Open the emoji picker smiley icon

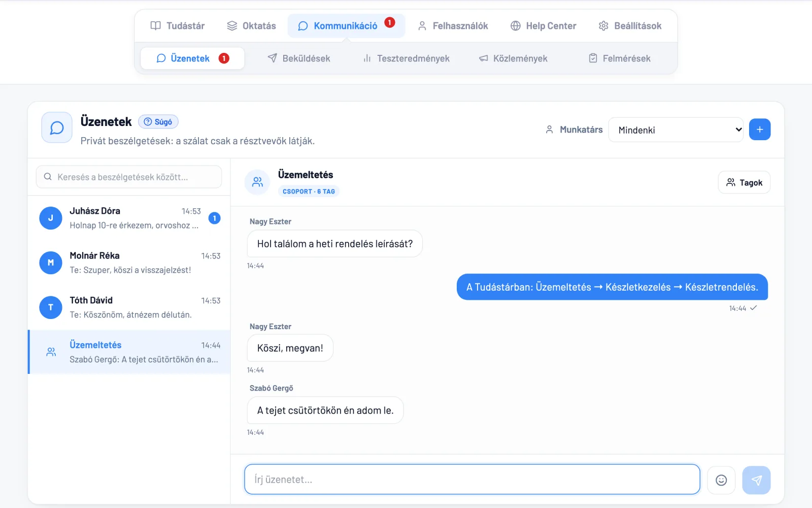(x=721, y=480)
